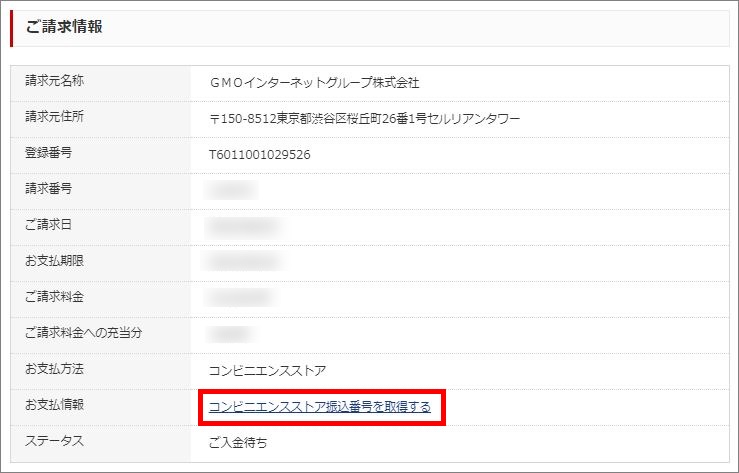Open the コンビニエンスストア振込番号を取得する link
Image resolution: width=739 pixels, height=473 pixels.
click(x=320, y=407)
